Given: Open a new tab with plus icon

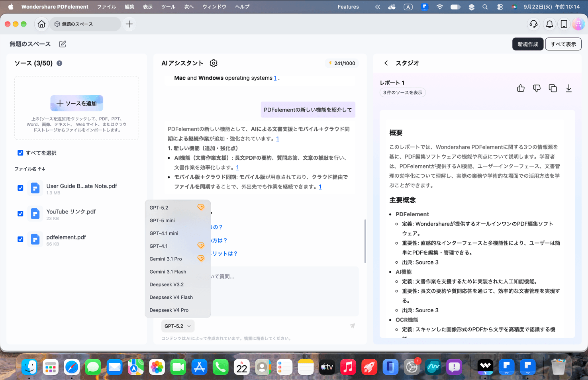Looking at the screenshot, I should [129, 24].
